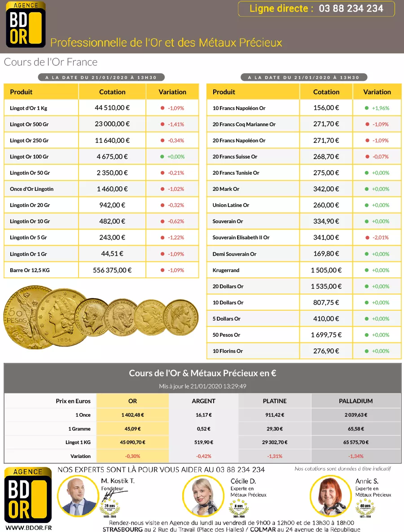Open the WWW.BDOR.FR website link
This screenshot has width=404, height=532.
pos(28,528)
